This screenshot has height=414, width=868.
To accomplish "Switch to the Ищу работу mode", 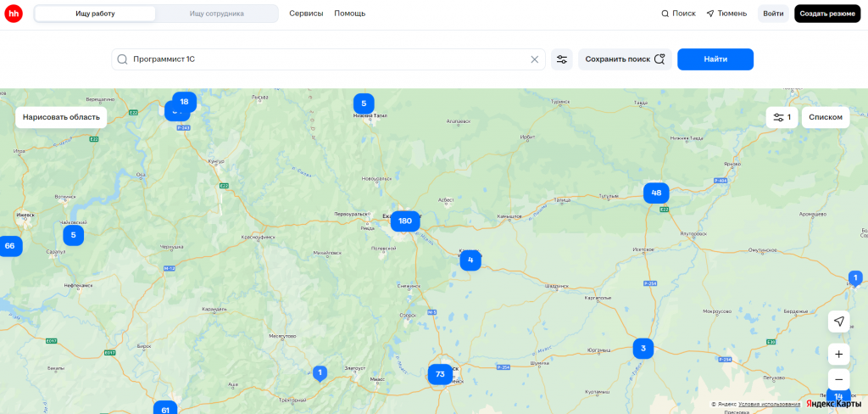I will tap(95, 14).
